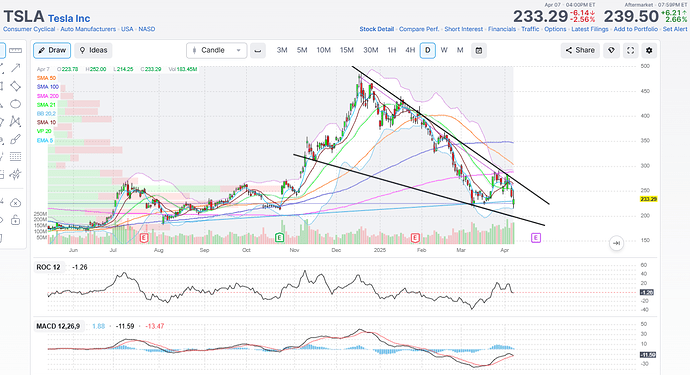Click the SMA 100 indicator label
This screenshot has height=375, width=690.
pyautogui.click(x=48, y=87)
